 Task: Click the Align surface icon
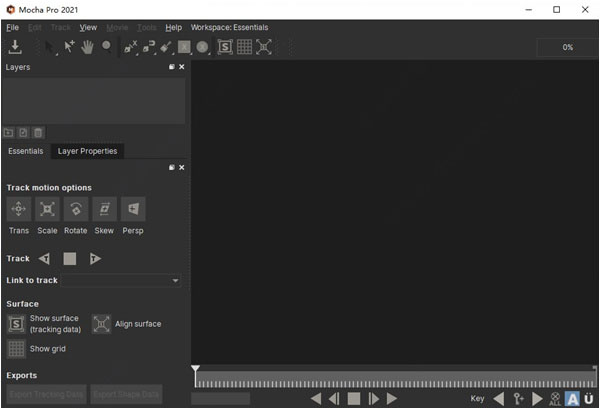[x=102, y=324]
